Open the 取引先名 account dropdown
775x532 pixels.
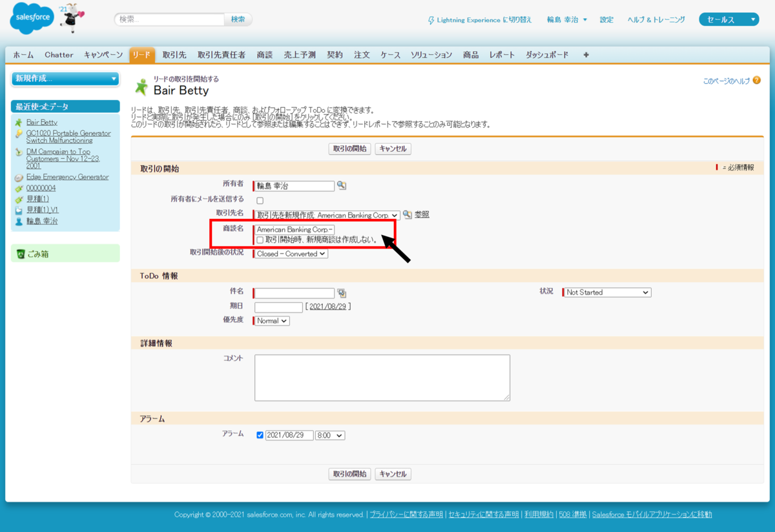[x=327, y=215]
